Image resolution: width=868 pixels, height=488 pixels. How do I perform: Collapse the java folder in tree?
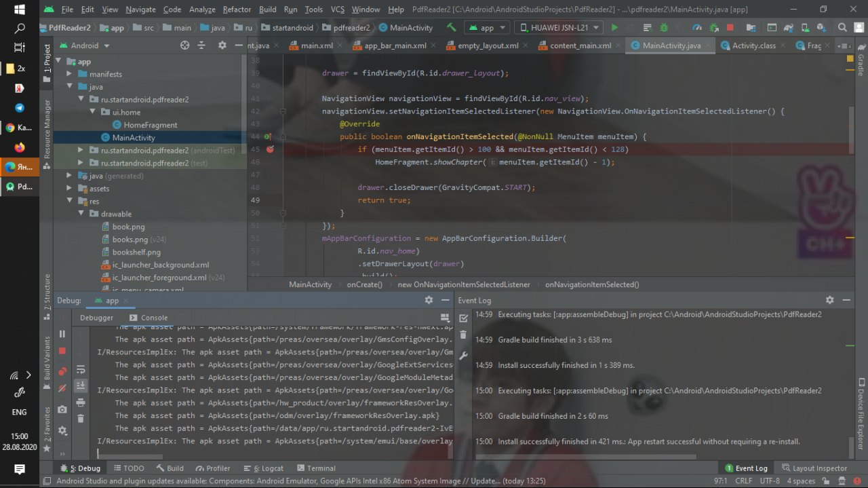[70, 87]
